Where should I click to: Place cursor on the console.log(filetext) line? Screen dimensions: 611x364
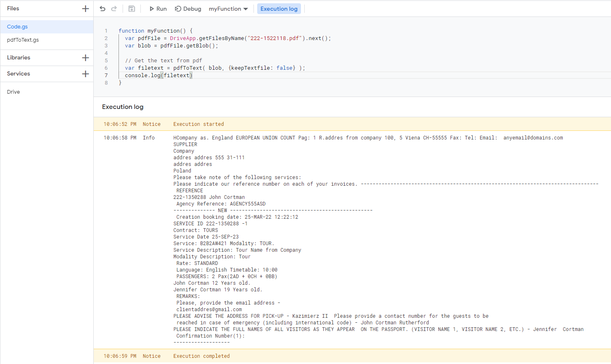[159, 76]
